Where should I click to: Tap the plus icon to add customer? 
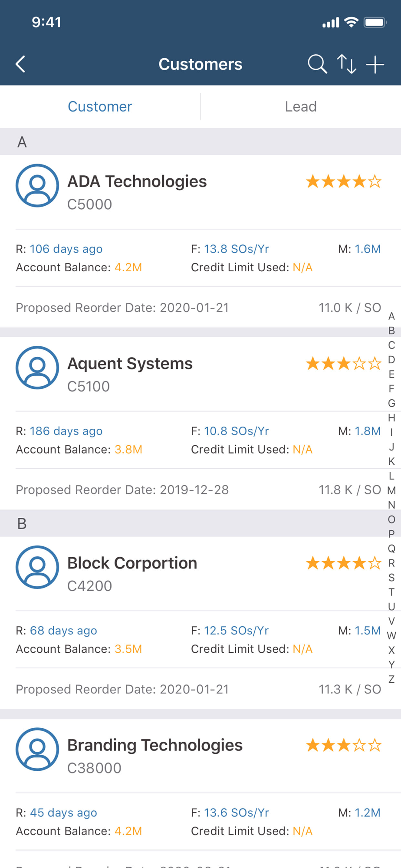375,65
